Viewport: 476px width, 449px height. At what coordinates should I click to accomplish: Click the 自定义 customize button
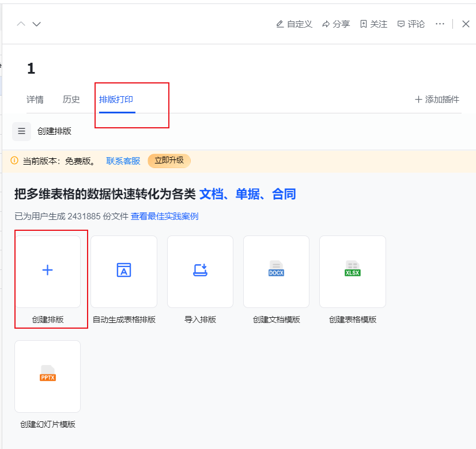[x=294, y=24]
